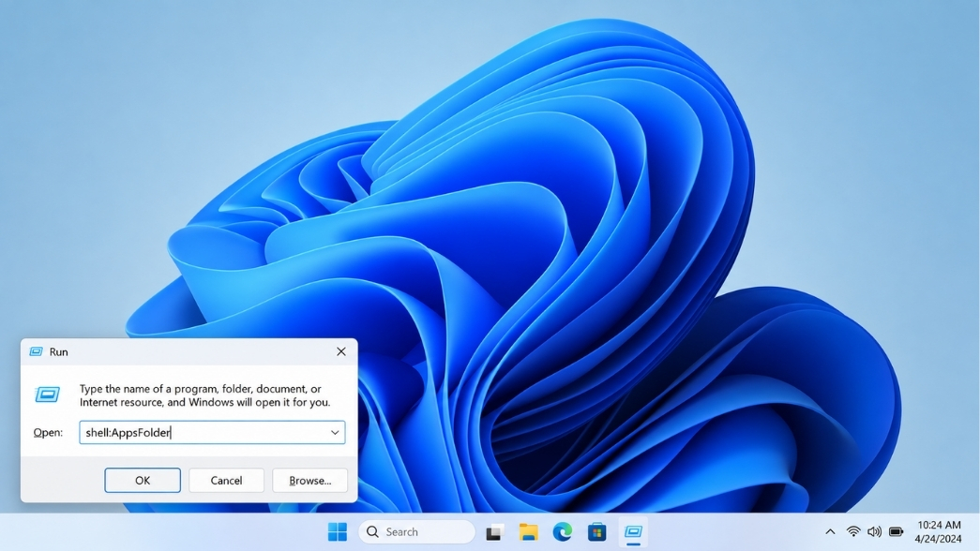This screenshot has height=551, width=980.
Task: Click the battery status icon
Action: (x=897, y=531)
